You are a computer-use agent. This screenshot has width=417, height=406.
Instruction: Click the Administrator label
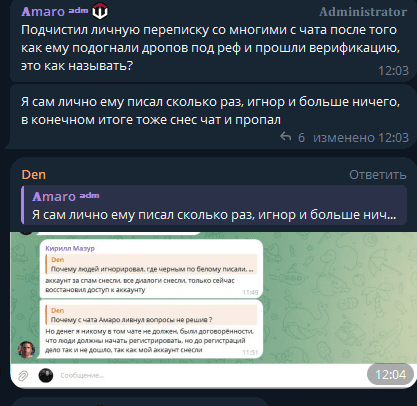(363, 12)
